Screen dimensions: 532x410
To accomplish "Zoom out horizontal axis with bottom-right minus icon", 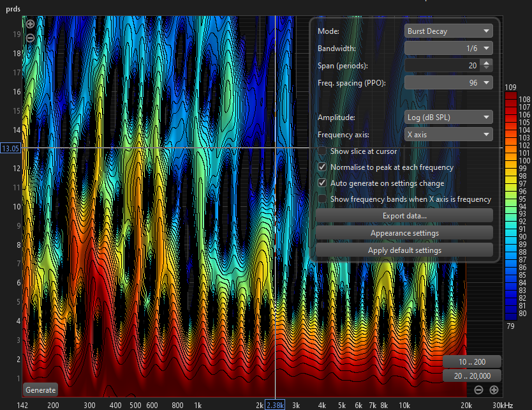I will (x=478, y=390).
